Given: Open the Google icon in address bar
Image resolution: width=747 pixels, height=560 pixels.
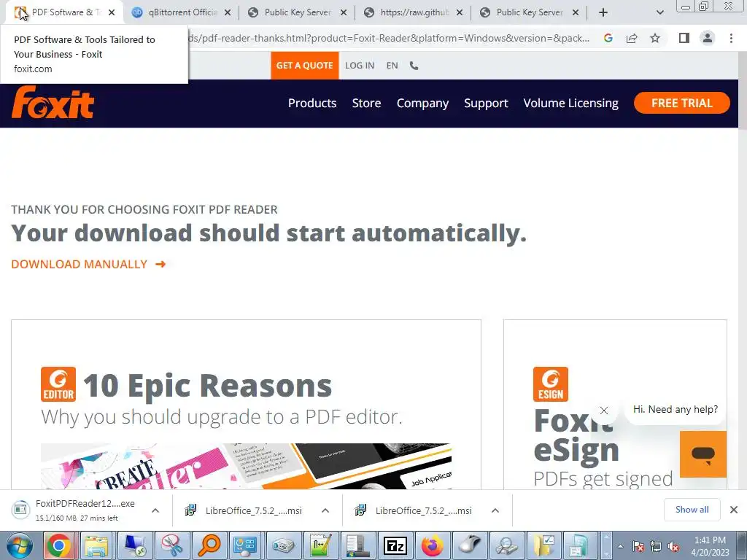Looking at the screenshot, I should 608,38.
